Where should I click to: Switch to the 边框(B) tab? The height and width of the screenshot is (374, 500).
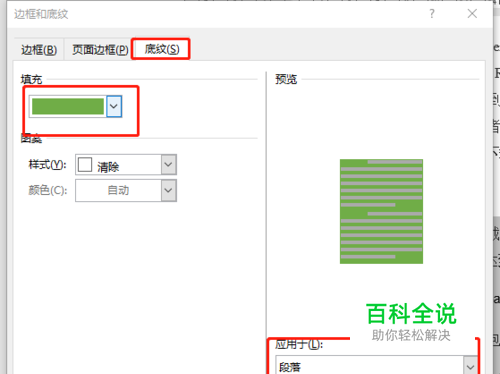39,50
